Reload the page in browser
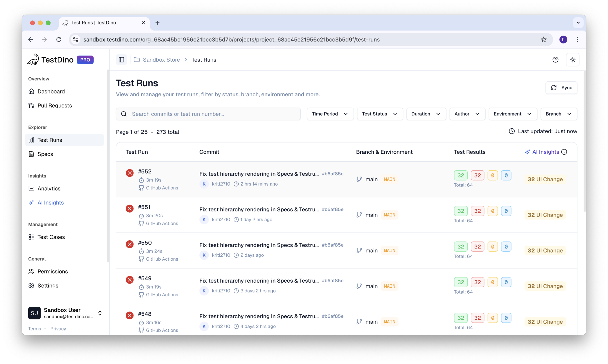Screen dimensions: 608x364 click(x=59, y=39)
